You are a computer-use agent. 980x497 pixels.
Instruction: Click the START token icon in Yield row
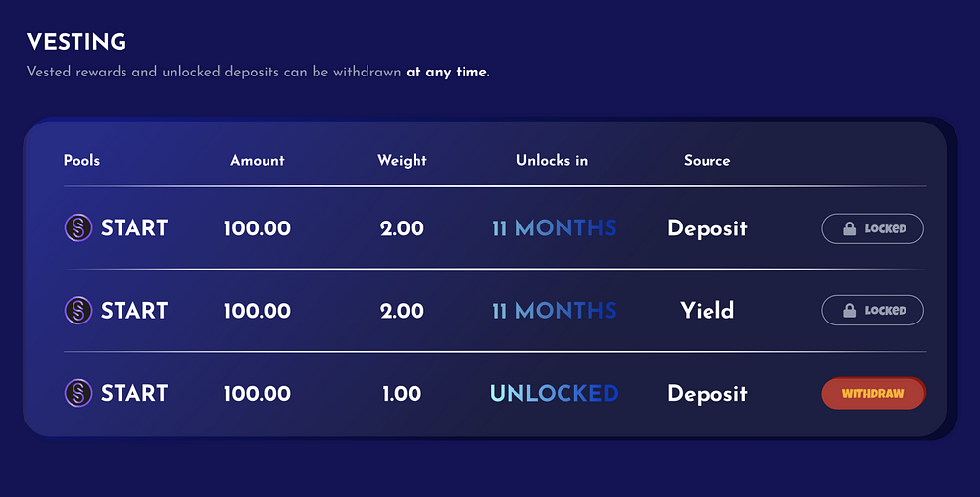click(x=78, y=310)
